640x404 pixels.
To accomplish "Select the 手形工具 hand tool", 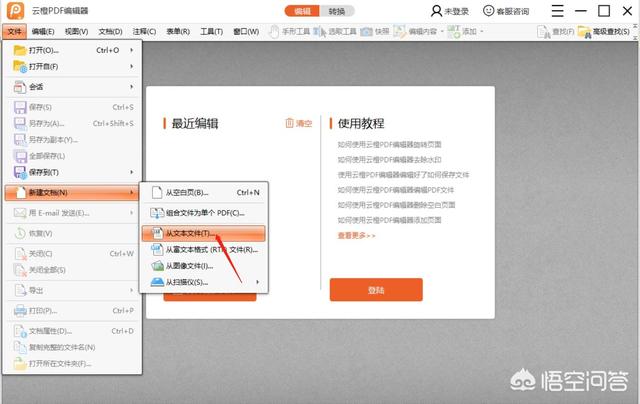I will click(x=289, y=31).
